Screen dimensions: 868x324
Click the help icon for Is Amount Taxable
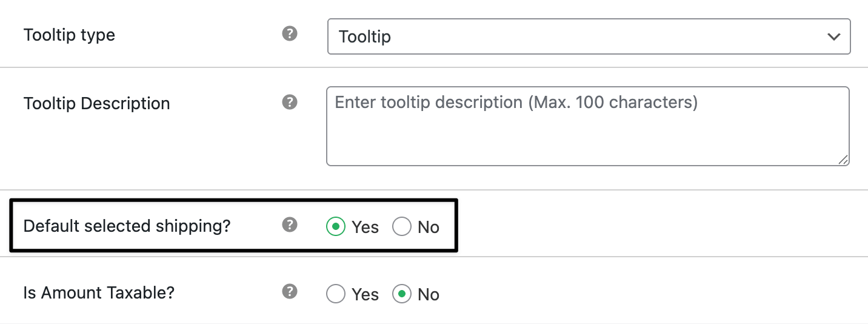click(290, 292)
